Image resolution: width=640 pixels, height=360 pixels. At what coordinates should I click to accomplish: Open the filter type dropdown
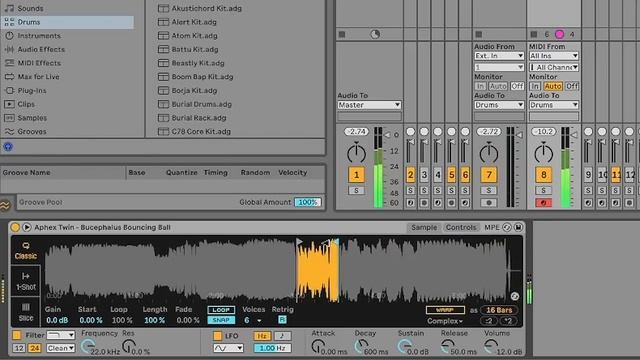tap(60, 335)
